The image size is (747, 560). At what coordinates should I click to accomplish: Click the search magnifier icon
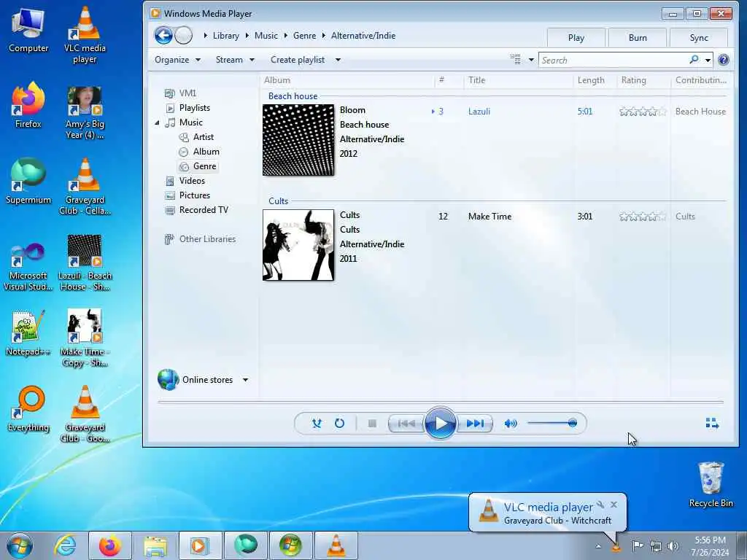[694, 60]
